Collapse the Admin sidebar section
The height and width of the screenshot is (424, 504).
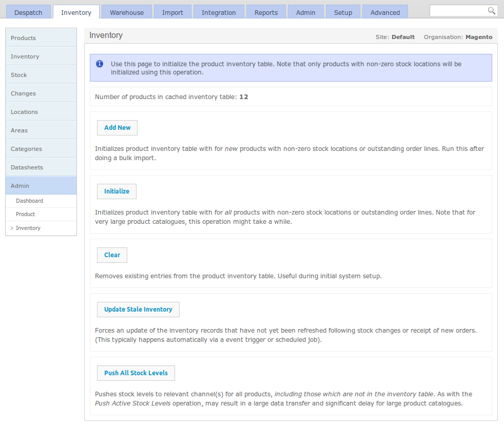point(41,186)
